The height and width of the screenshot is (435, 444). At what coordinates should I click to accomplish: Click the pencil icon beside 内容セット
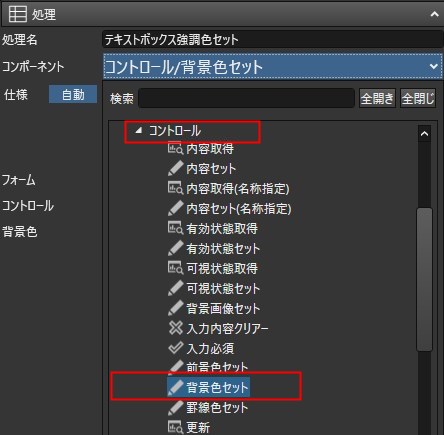click(175, 168)
